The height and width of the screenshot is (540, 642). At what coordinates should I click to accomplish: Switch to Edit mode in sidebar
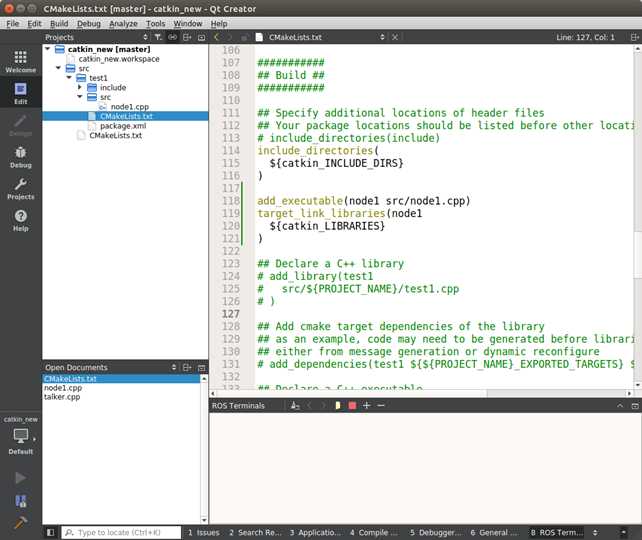[20, 93]
